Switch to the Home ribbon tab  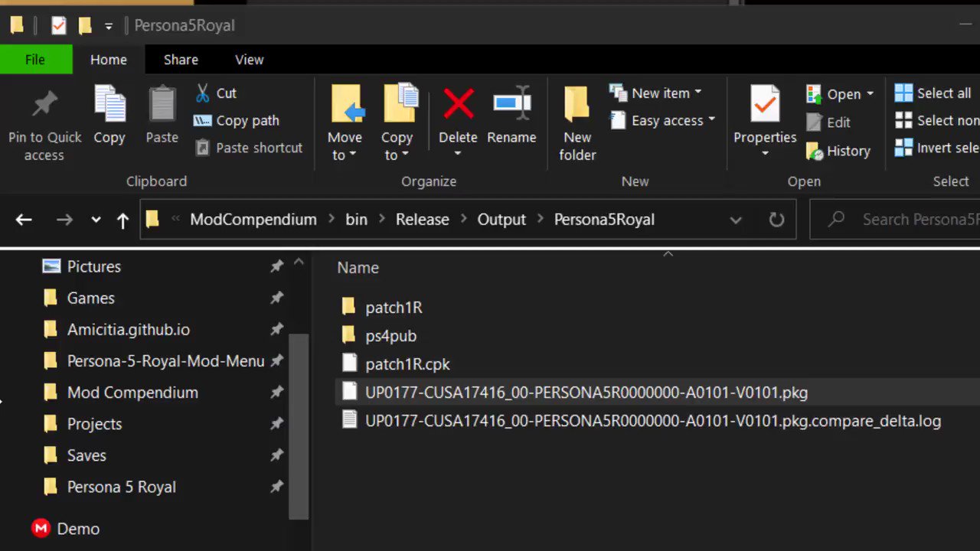[x=109, y=59]
